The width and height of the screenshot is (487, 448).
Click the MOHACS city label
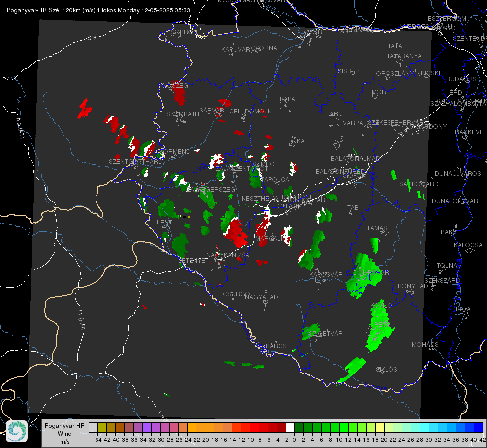425,345
